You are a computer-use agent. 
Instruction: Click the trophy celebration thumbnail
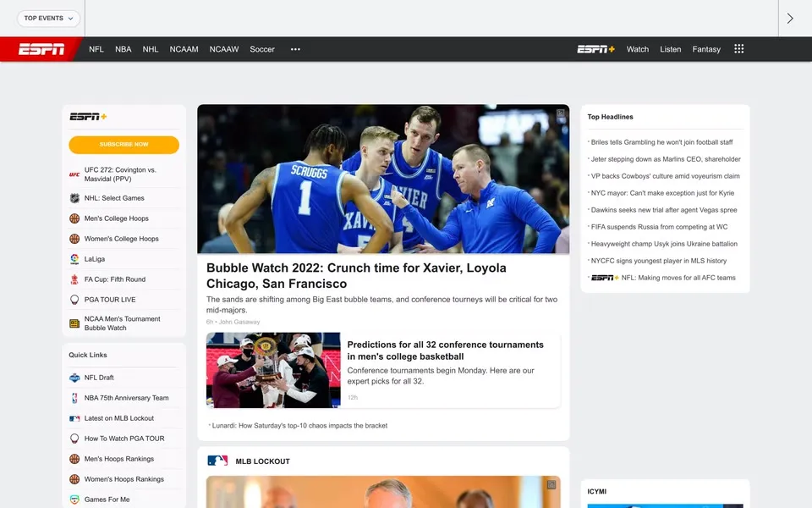coord(273,370)
